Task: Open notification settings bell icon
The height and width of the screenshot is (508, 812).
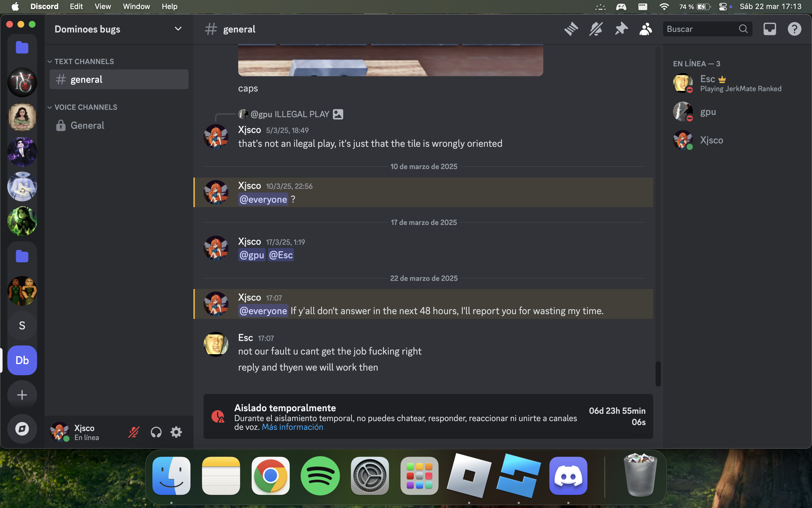Action: pyautogui.click(x=596, y=29)
